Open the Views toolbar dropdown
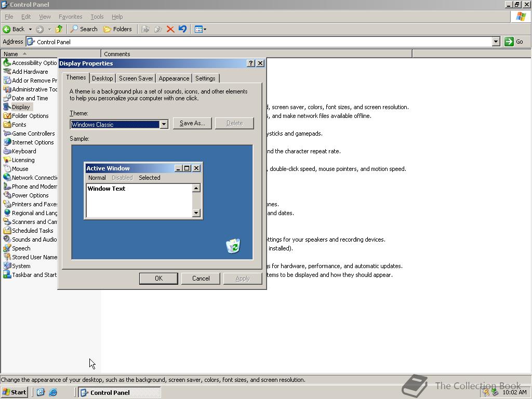532x399 pixels. click(201, 29)
